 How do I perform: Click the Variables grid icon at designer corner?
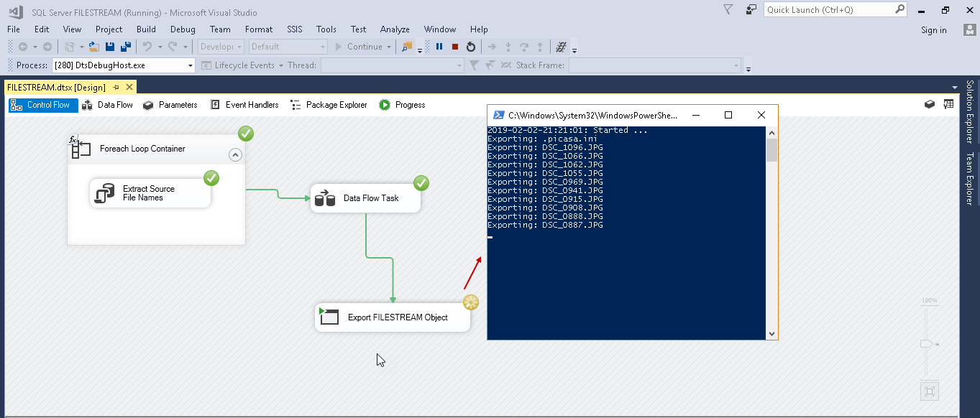pos(948,105)
